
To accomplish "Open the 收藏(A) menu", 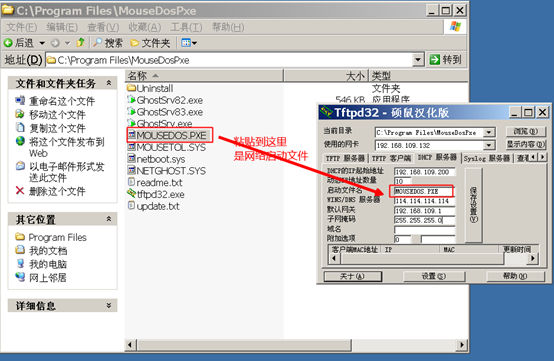I will [x=145, y=27].
